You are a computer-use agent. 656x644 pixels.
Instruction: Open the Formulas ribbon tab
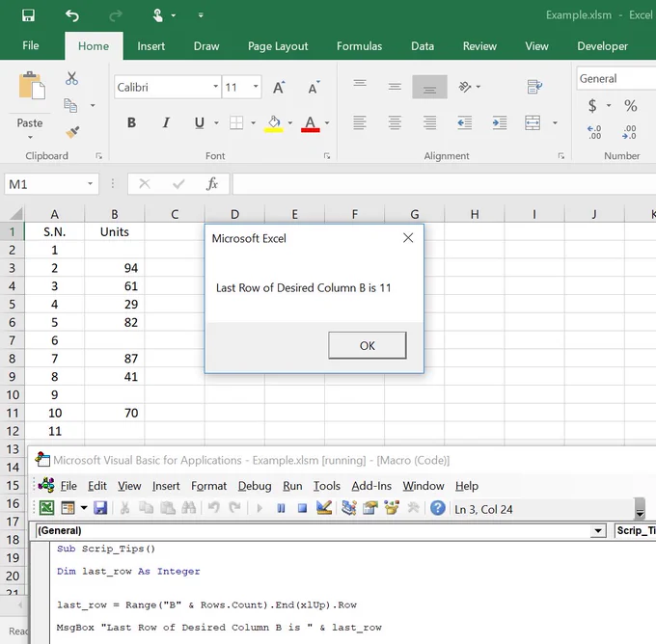[x=360, y=46]
